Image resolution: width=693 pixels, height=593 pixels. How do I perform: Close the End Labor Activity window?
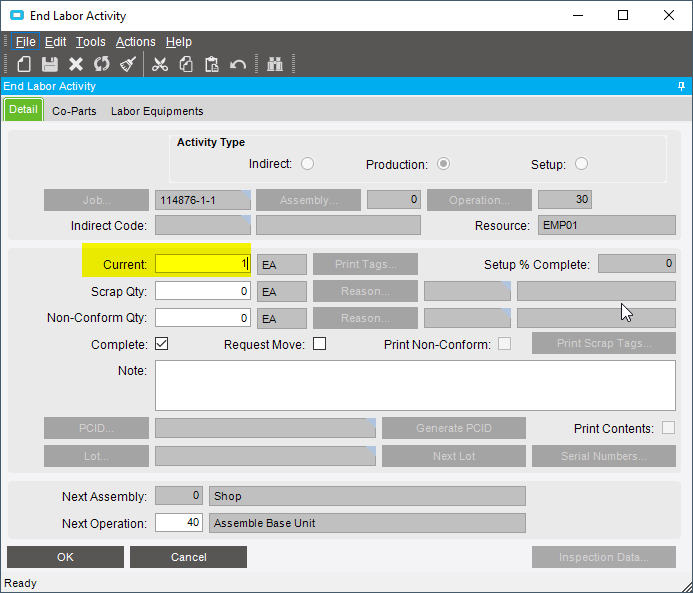[x=669, y=15]
